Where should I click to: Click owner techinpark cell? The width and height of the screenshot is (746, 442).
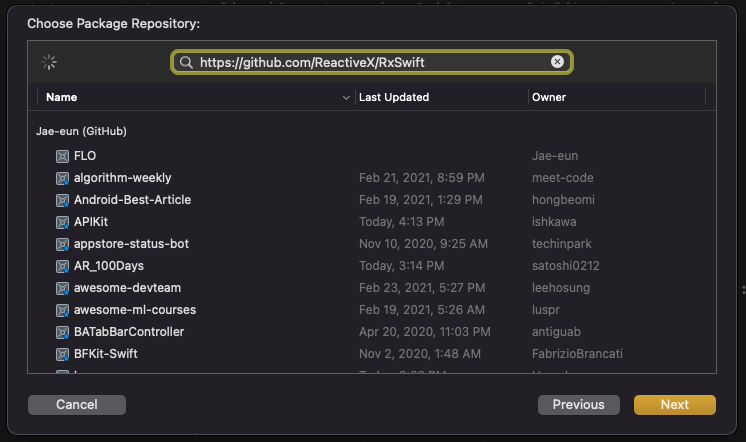[x=561, y=244]
